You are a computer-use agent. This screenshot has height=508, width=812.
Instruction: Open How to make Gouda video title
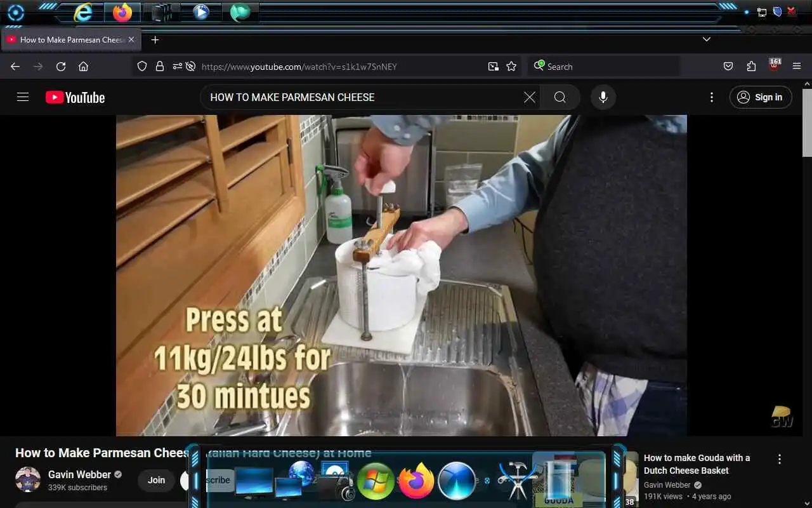[697, 464]
